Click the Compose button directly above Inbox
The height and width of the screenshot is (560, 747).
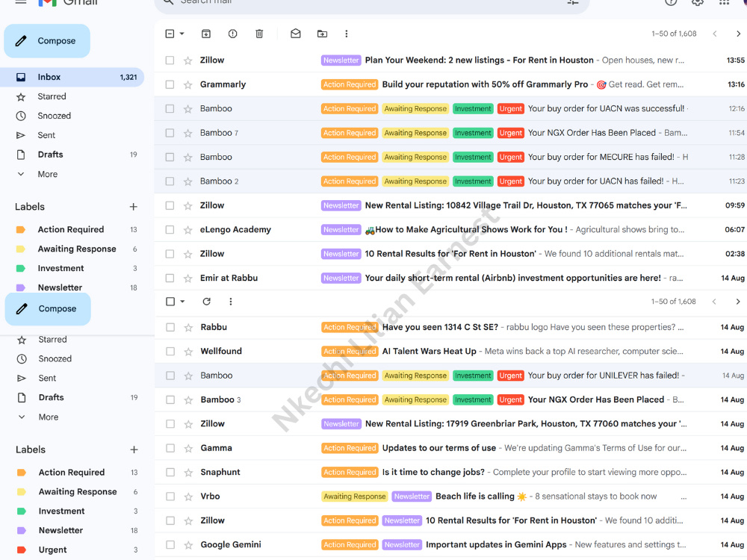point(47,41)
